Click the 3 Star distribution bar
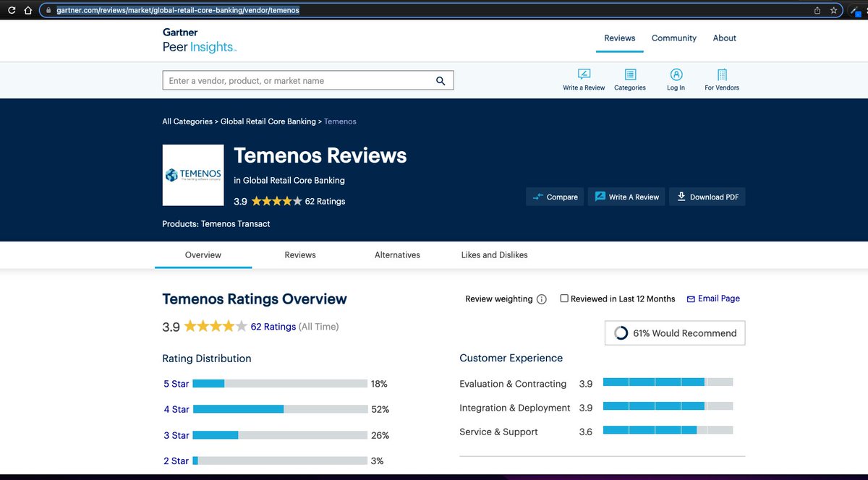This screenshot has height=480, width=868. pos(281,435)
